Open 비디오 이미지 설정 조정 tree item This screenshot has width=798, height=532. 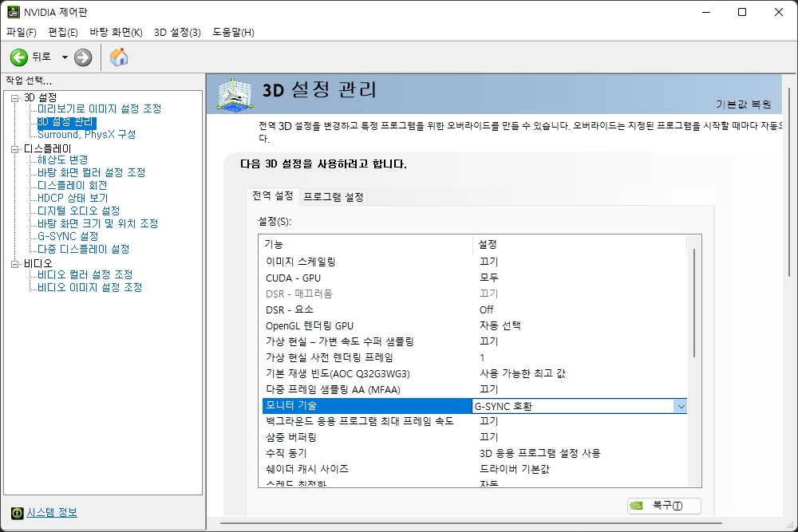click(x=89, y=287)
